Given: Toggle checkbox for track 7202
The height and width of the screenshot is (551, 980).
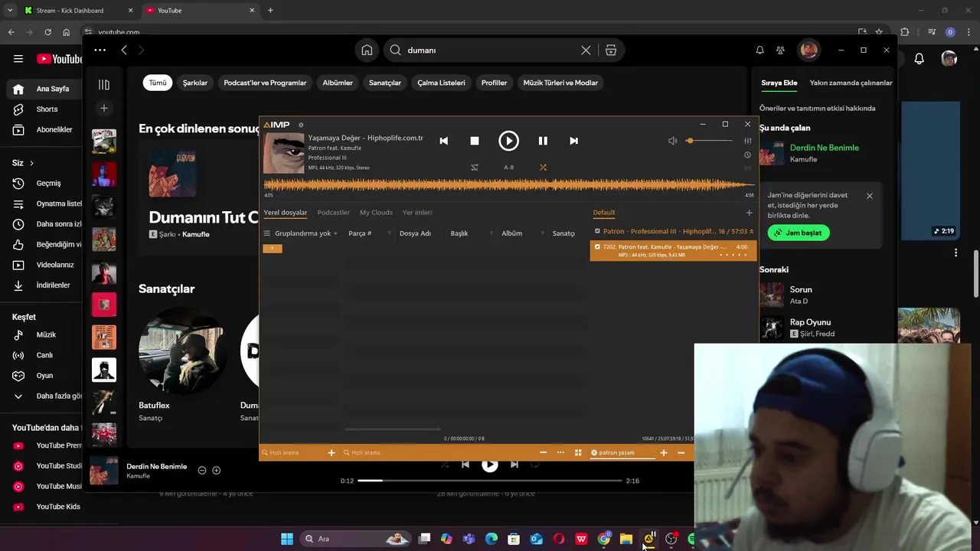Looking at the screenshot, I should (x=597, y=247).
